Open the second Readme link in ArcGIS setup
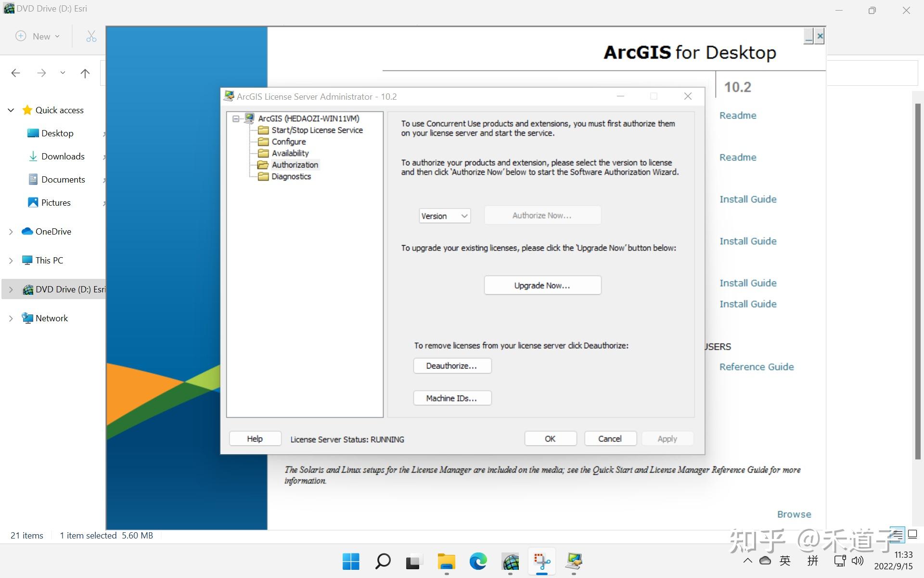This screenshot has height=578, width=924. (x=738, y=157)
